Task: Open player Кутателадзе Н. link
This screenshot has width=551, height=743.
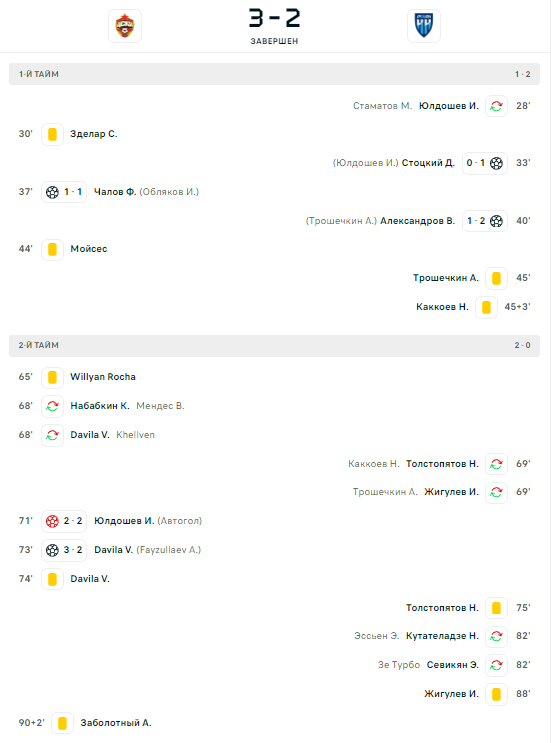Action: click(443, 636)
